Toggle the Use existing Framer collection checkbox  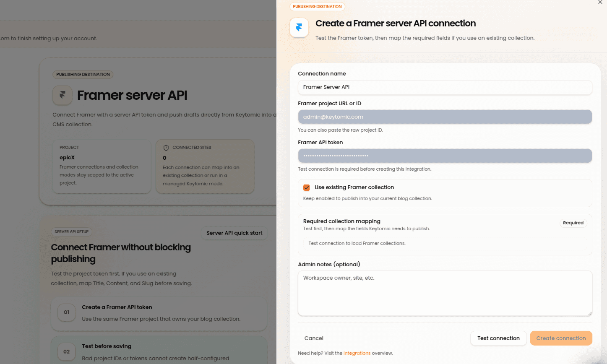tap(307, 187)
